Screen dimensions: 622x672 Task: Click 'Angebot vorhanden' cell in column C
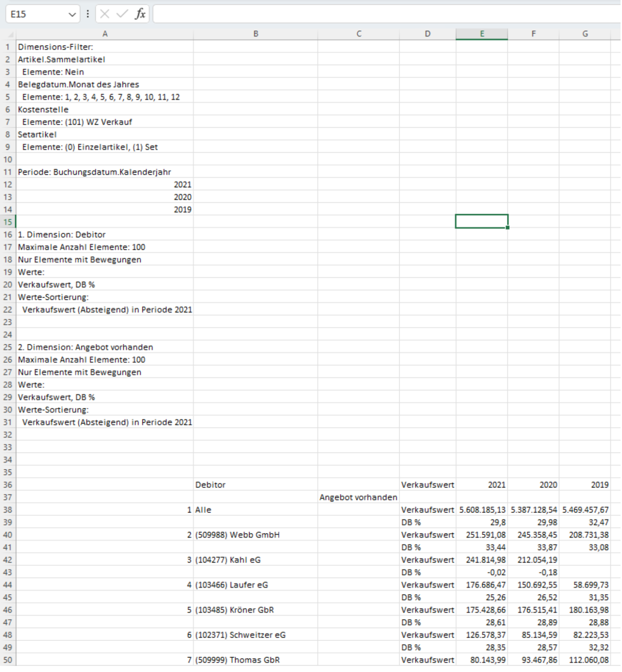359,497
